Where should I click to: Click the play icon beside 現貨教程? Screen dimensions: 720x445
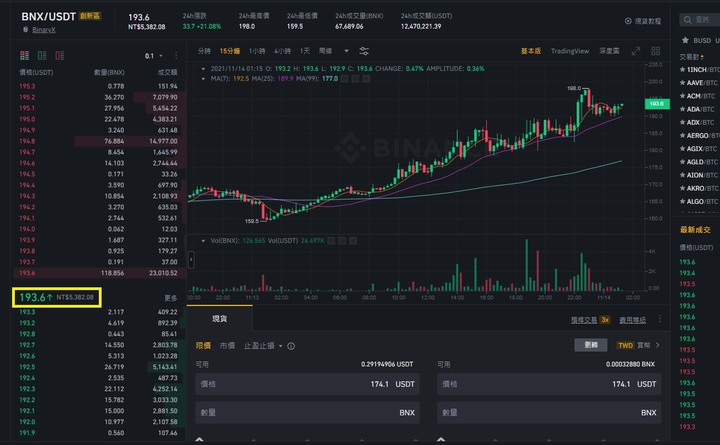[x=628, y=21]
